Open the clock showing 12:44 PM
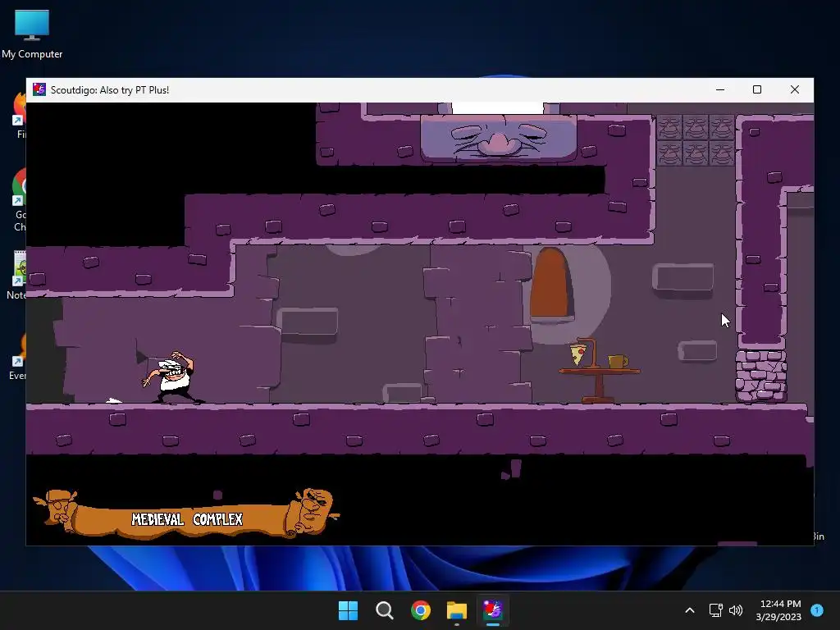 coord(778,610)
